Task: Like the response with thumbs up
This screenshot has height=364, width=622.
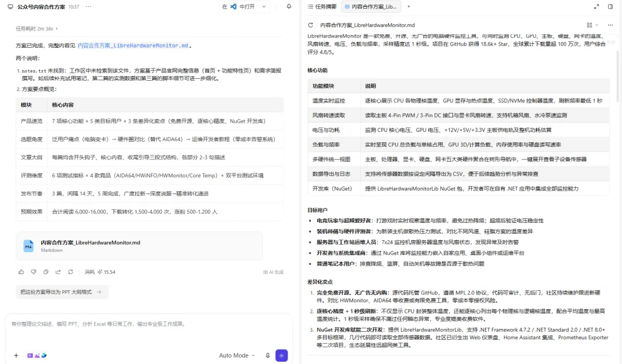Action: point(21,272)
